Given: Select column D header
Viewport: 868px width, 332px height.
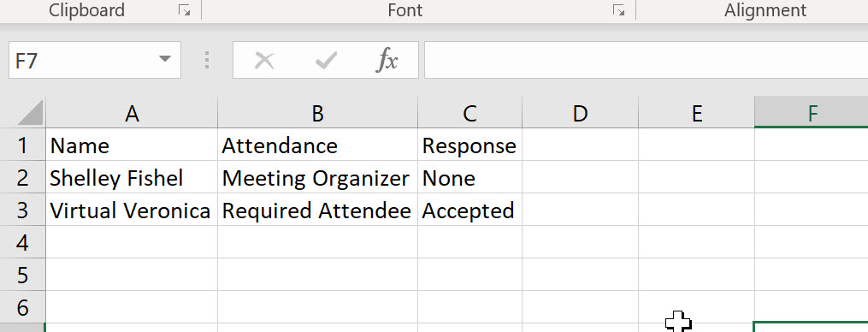Looking at the screenshot, I should click(x=580, y=113).
